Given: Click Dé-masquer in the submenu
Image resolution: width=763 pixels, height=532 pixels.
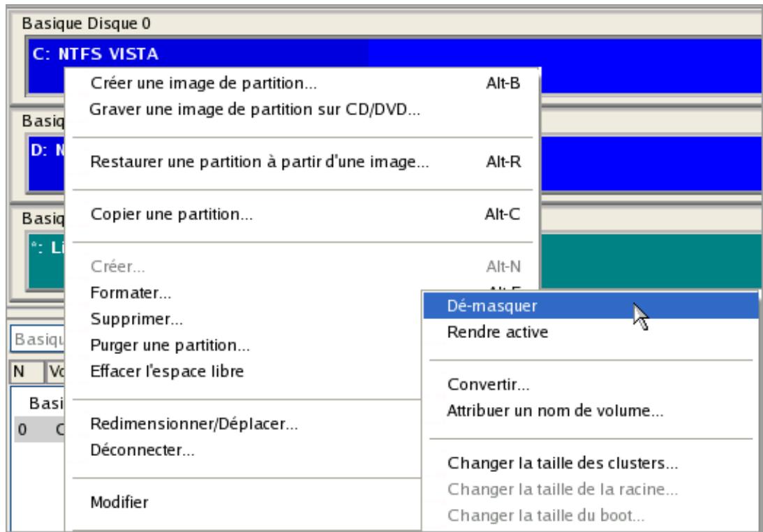Looking at the screenshot, I should [x=591, y=306].
